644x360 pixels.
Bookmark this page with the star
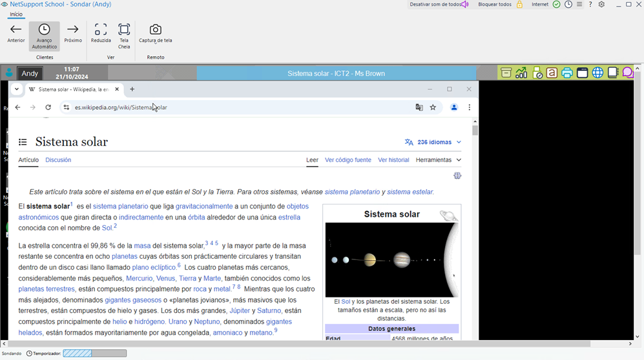coord(433,108)
